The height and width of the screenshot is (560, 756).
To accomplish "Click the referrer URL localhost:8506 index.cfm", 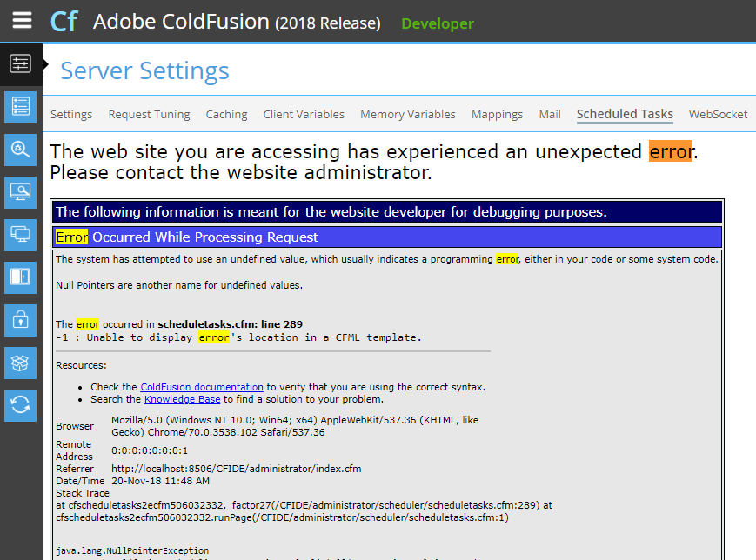I will pyautogui.click(x=237, y=469).
